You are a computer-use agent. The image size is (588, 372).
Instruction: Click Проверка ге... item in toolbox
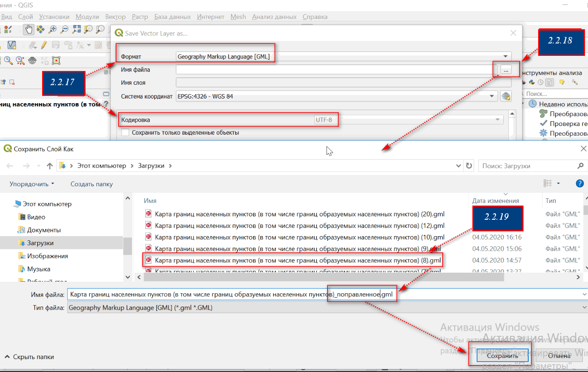click(x=563, y=123)
